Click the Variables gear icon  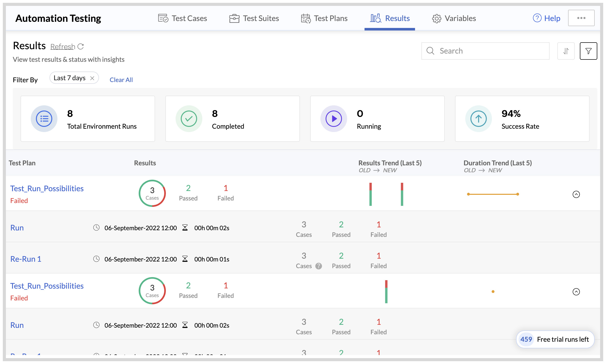tap(437, 18)
